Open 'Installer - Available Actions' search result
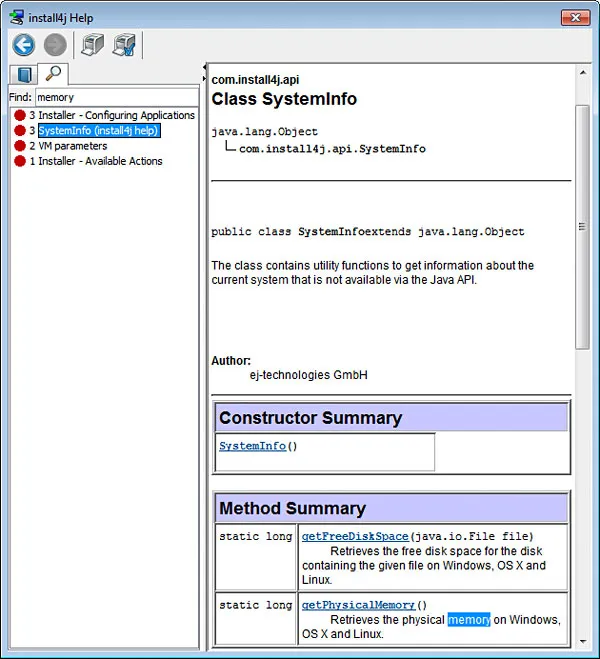 coord(100,161)
